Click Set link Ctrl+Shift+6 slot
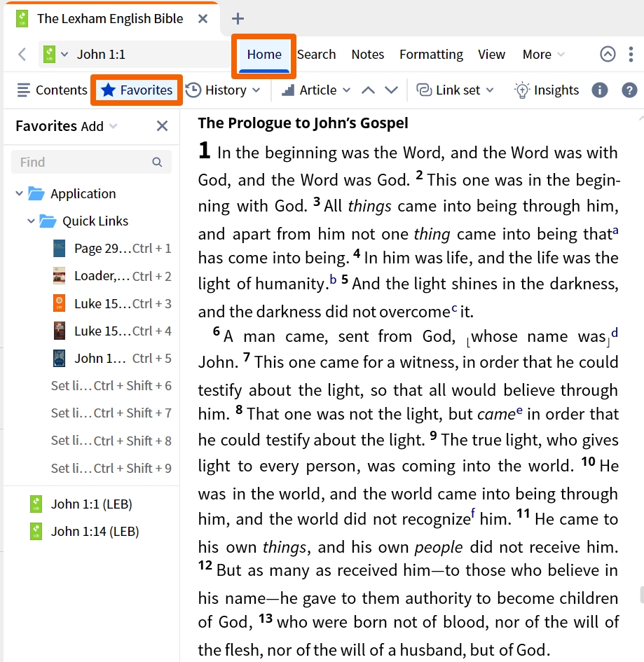The image size is (644, 662). 111,385
